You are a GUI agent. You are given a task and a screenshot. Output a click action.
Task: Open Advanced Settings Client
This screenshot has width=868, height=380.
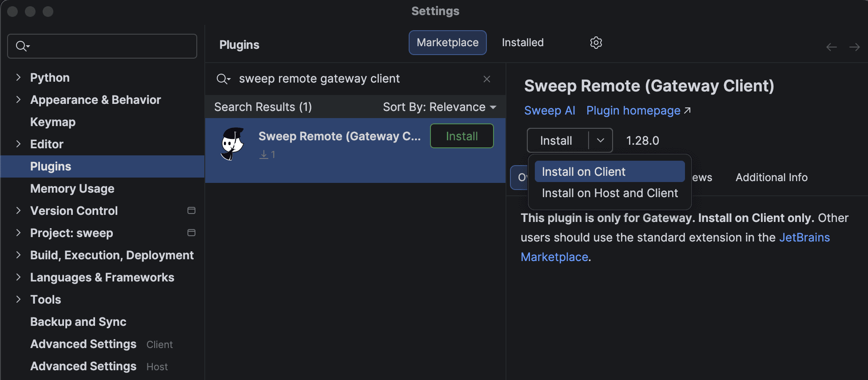tap(101, 344)
